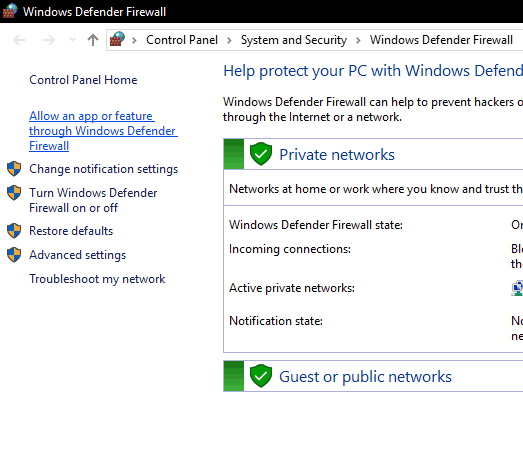Click the Networks at home or work description

[376, 189]
